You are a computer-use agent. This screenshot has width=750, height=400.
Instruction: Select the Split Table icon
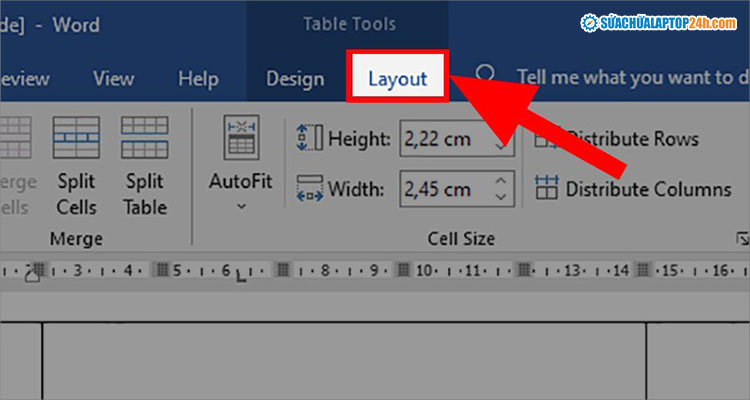144,138
